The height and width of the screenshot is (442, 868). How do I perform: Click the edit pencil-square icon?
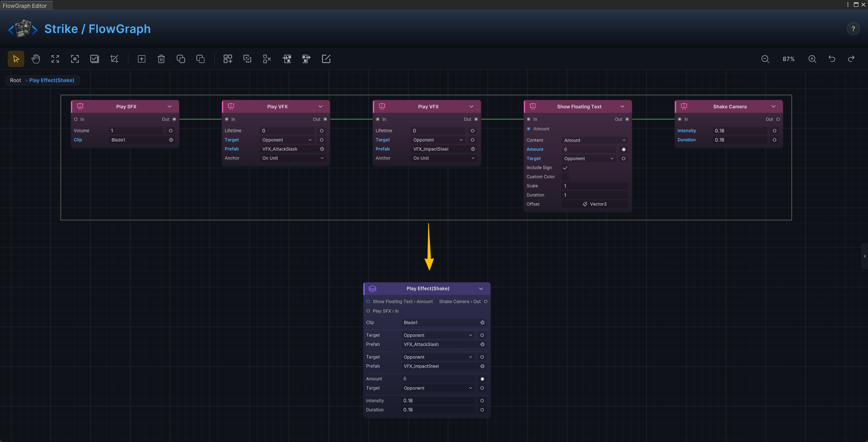pyautogui.click(x=326, y=59)
